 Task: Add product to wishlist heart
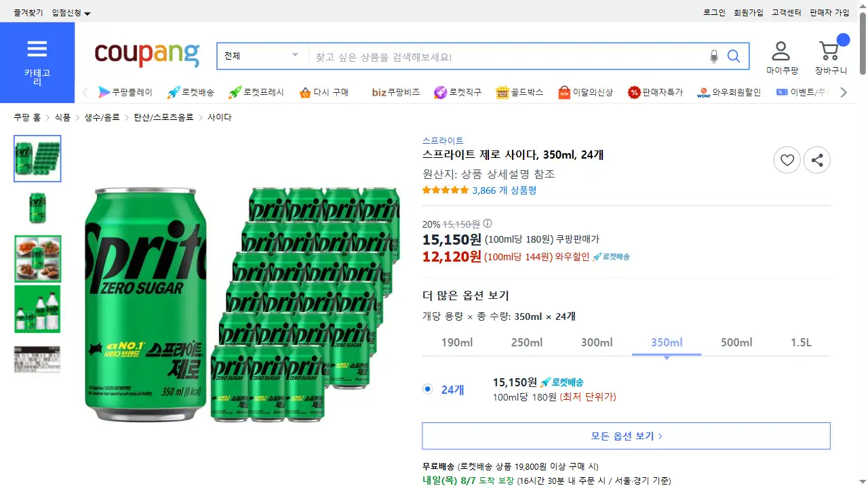point(787,161)
